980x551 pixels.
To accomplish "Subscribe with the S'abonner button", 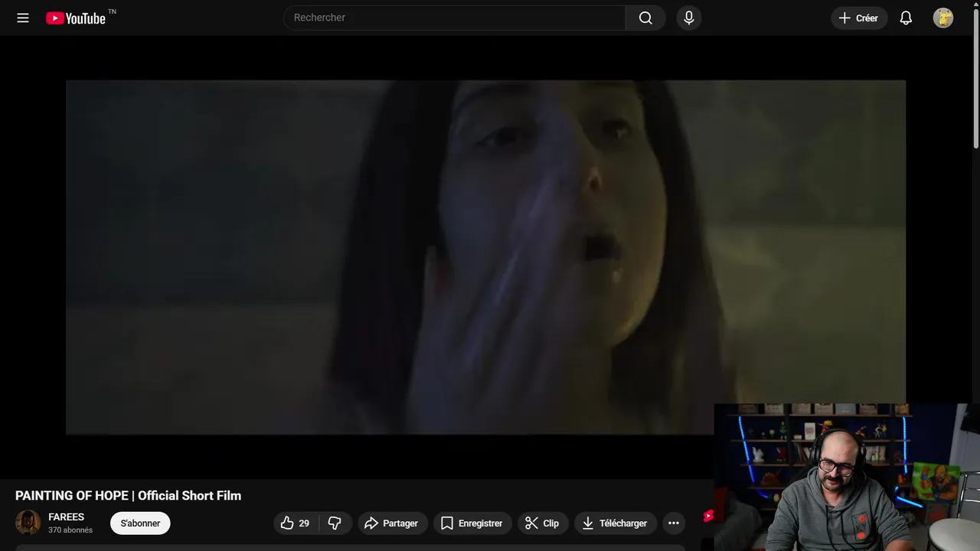I will click(140, 523).
